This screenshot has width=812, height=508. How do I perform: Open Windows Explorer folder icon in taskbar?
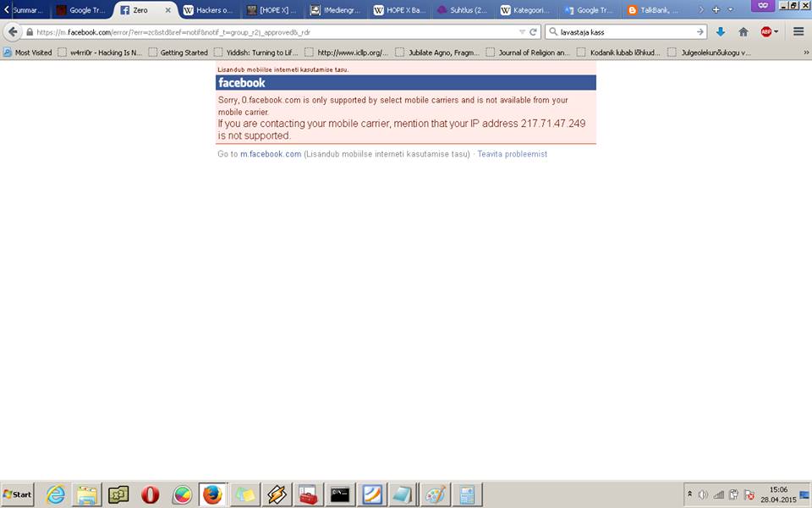pyautogui.click(x=87, y=494)
